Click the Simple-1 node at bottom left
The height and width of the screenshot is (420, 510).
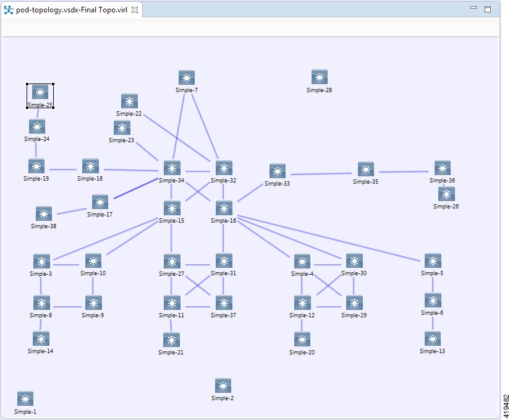tap(24, 398)
